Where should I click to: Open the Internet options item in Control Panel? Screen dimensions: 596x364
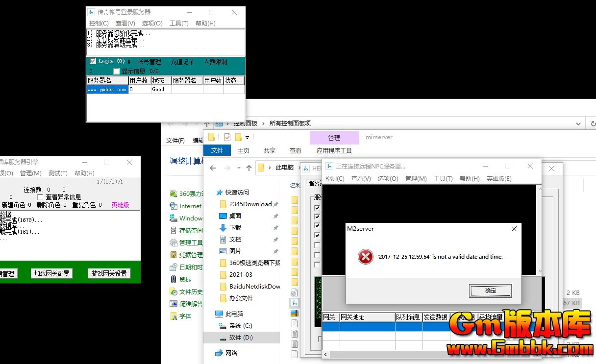(x=188, y=206)
